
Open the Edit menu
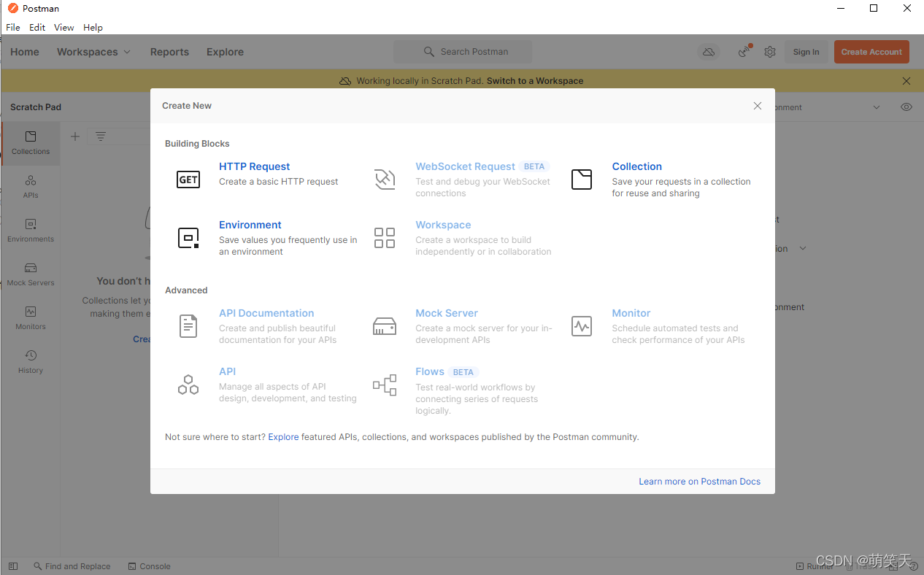[x=37, y=27]
